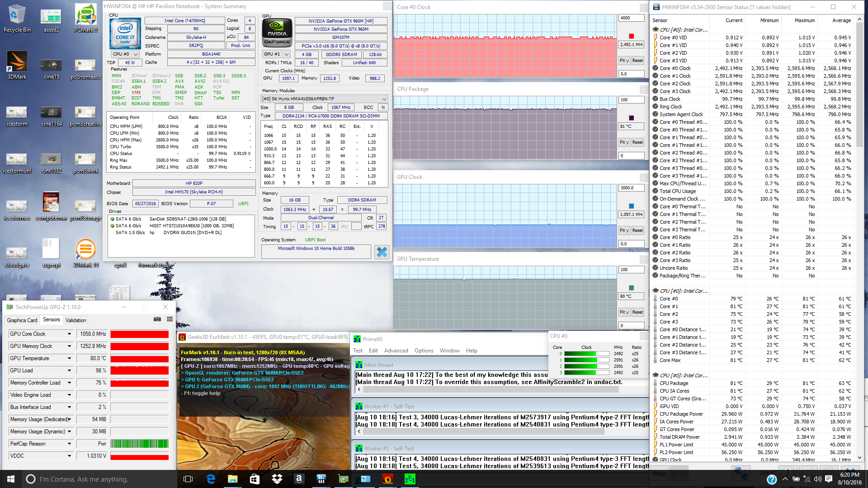
Task: Click the volume icon in system tray
Action: point(817,479)
